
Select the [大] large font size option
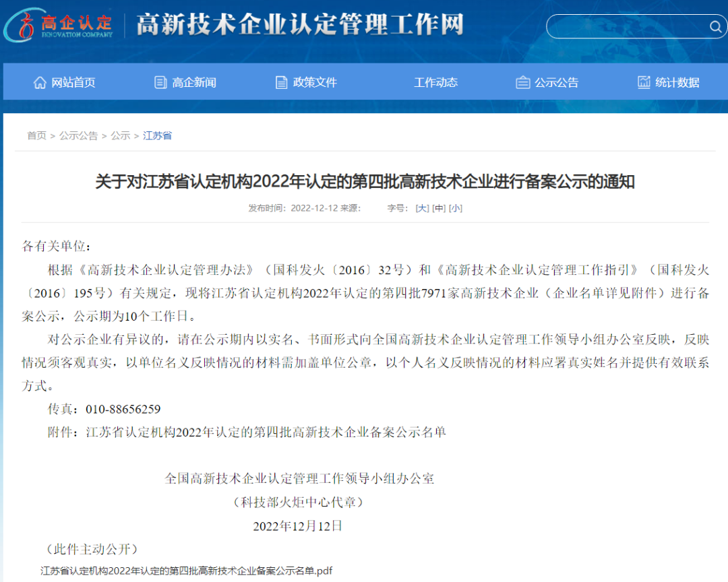point(421,208)
